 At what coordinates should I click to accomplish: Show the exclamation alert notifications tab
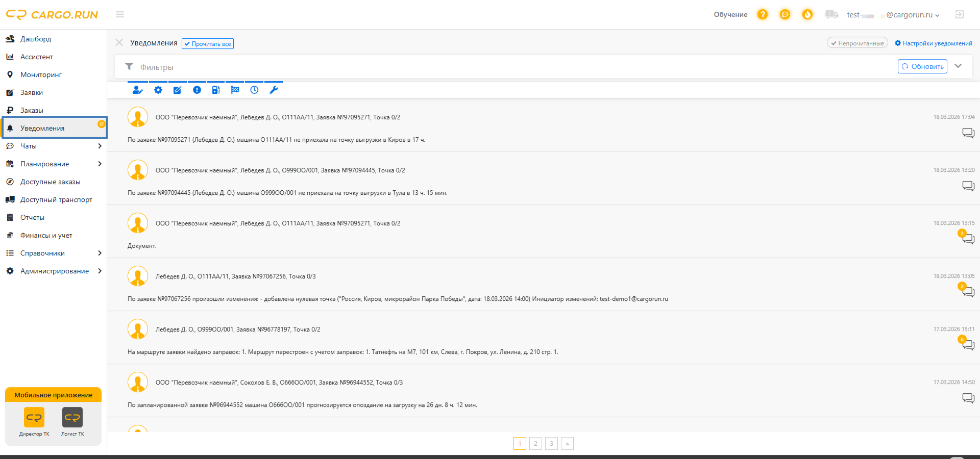coord(197,90)
